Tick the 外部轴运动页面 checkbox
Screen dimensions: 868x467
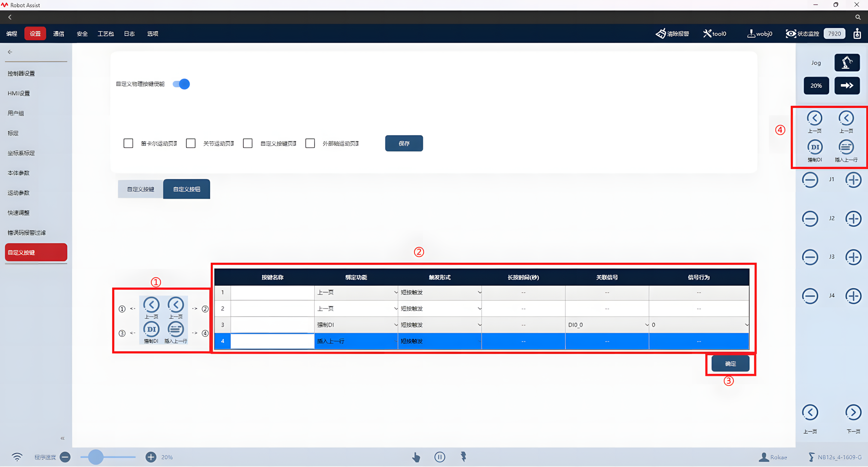click(x=310, y=143)
